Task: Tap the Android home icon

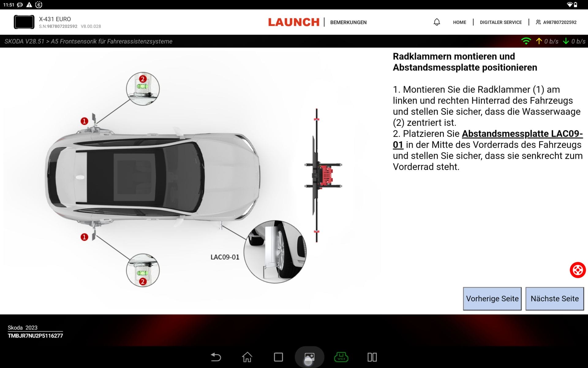Action: pos(247,357)
